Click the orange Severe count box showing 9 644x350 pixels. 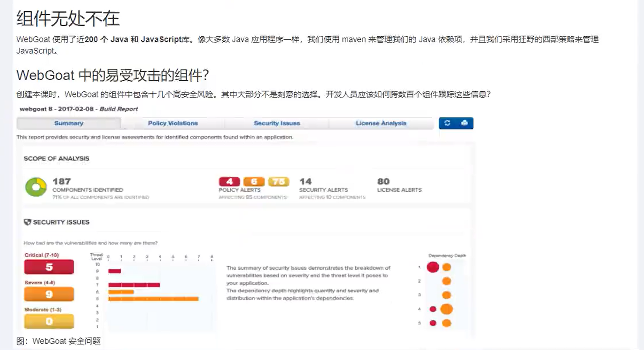49,294
